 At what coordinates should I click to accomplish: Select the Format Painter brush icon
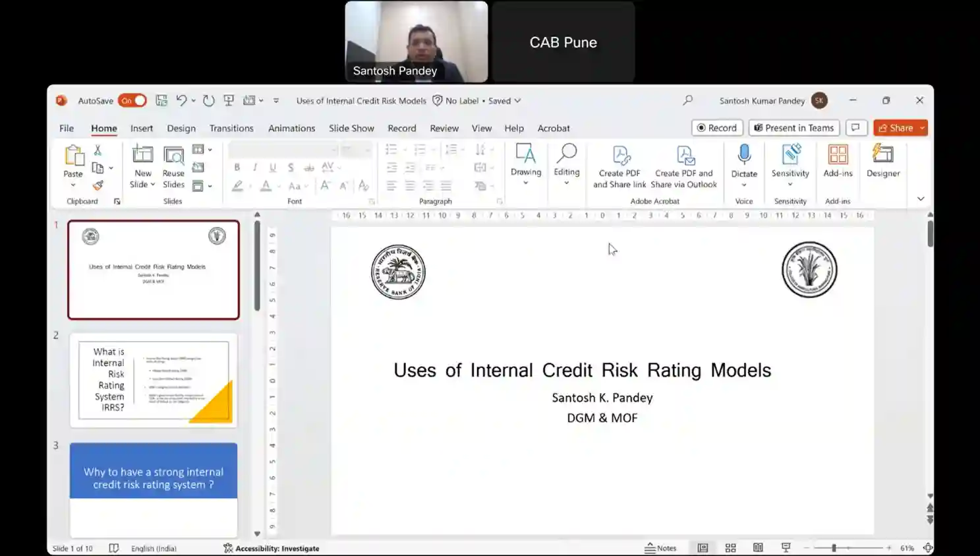98,185
